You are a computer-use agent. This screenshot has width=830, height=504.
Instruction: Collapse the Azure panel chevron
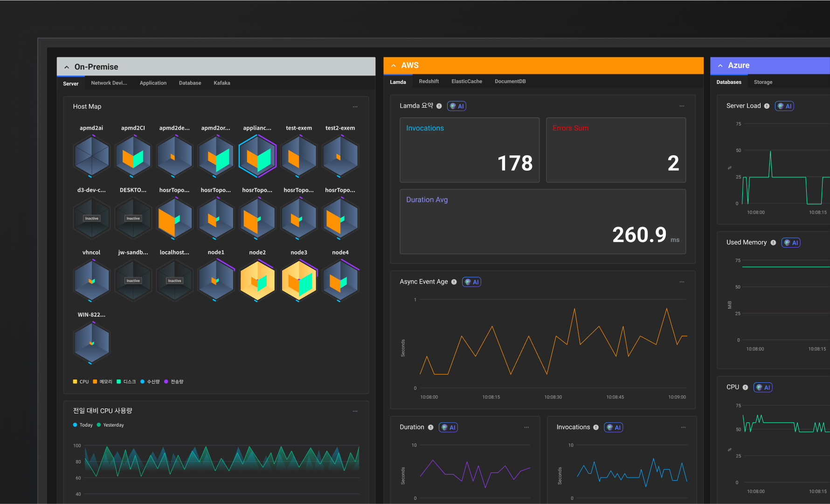[720, 66]
